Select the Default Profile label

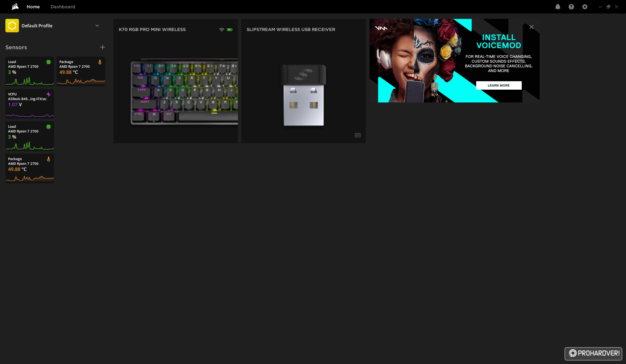37,26
